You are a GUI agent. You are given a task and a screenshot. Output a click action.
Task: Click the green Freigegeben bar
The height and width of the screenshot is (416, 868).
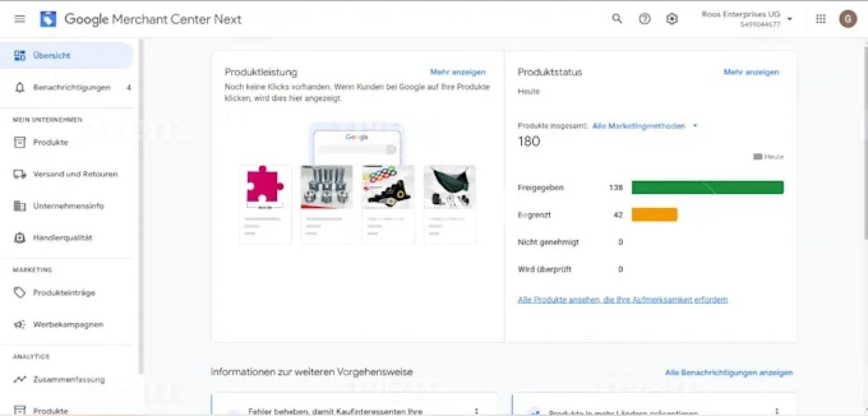(x=707, y=188)
